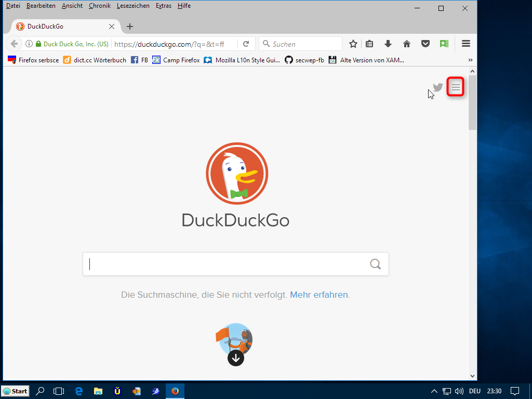Open volume speaker tray icon
The image size is (532, 399).
(459, 391)
